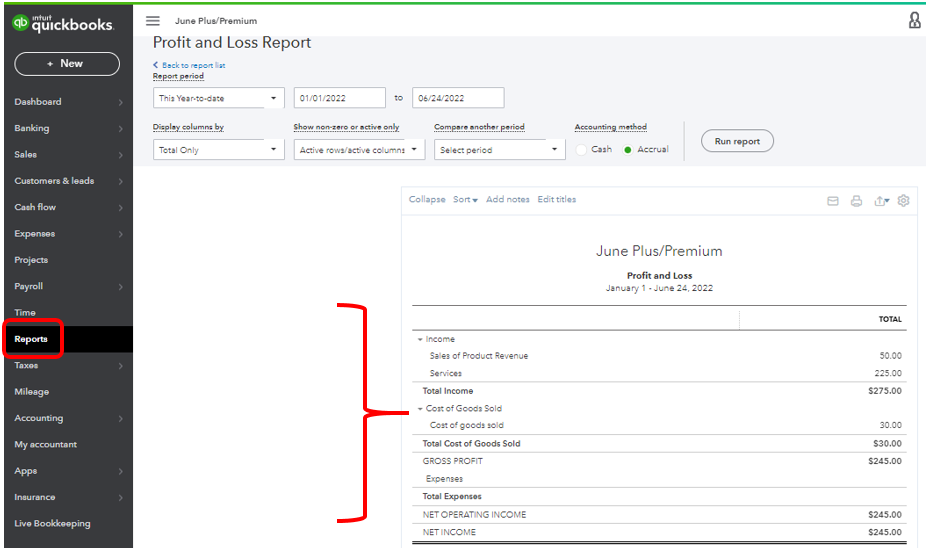Open Time in the sidebar
Image resolution: width=932 pixels, height=548 pixels.
click(25, 313)
